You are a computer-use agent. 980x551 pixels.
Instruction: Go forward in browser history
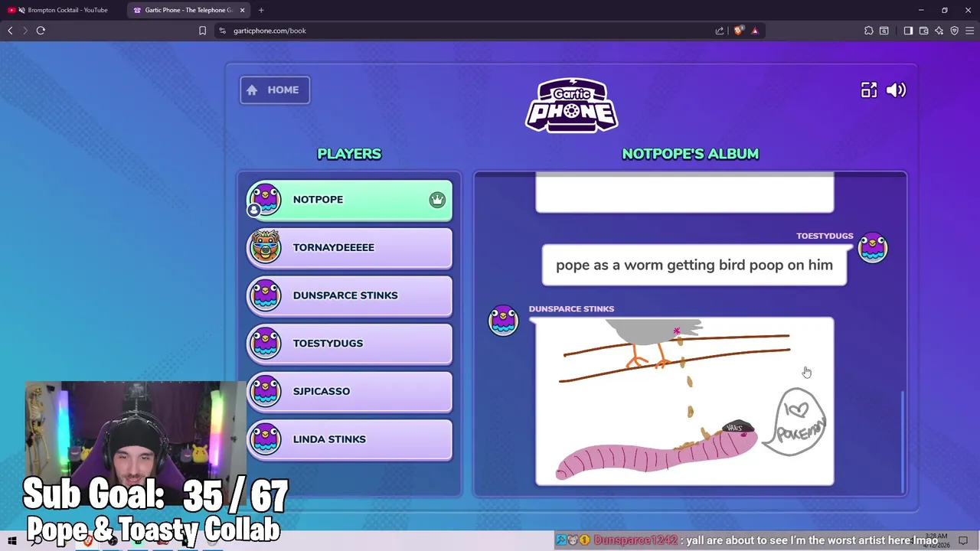coord(24,31)
